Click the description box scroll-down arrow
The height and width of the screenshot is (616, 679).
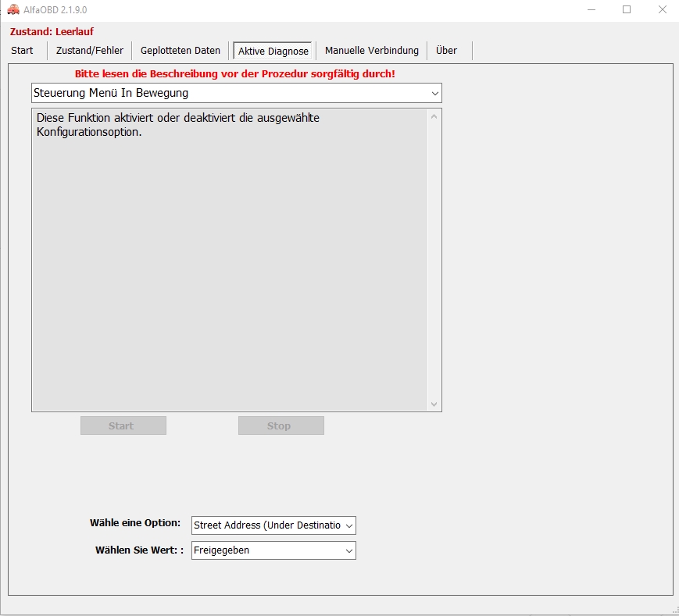click(434, 404)
